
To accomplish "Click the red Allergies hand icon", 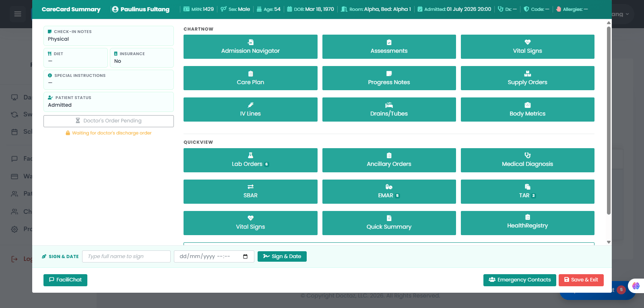I will (559, 9).
